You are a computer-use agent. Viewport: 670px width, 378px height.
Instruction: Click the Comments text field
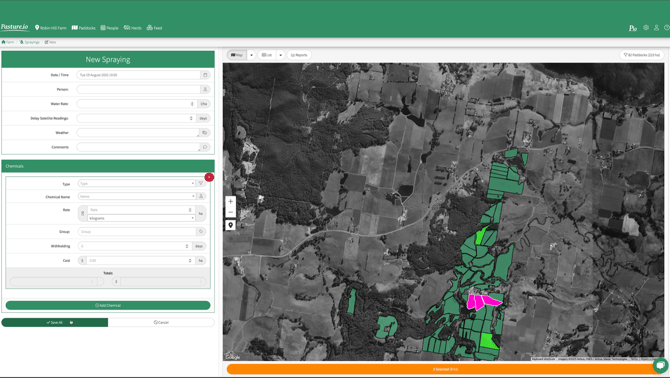(x=138, y=147)
